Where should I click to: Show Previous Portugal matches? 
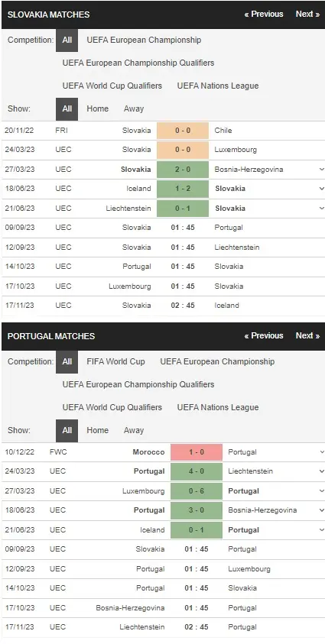click(x=264, y=335)
